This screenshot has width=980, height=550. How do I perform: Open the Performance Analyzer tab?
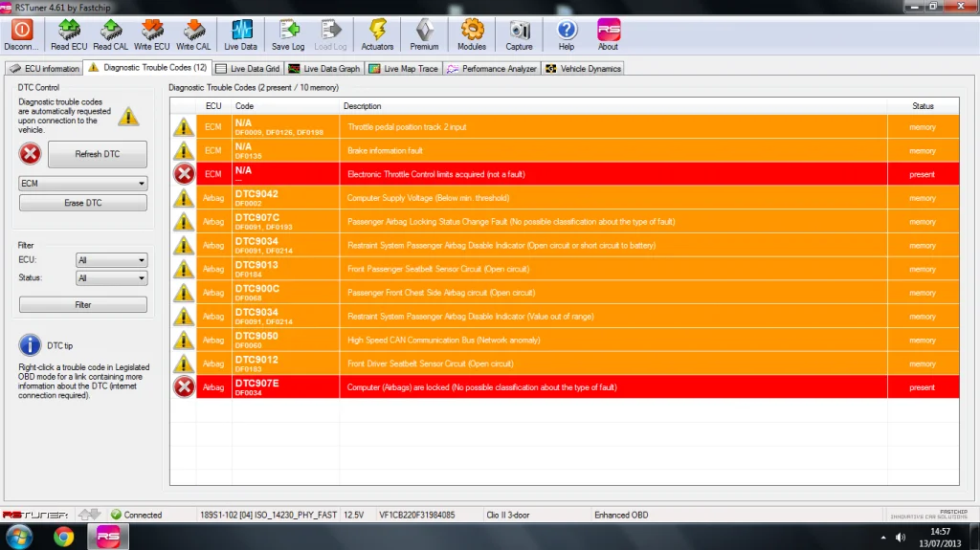[492, 69]
